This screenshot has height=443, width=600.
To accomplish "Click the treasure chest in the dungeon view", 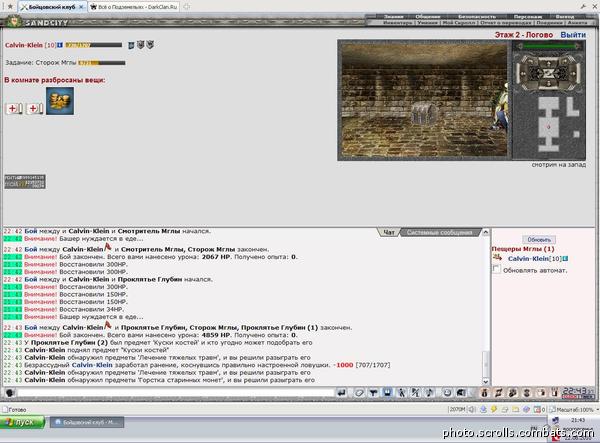I will click(x=424, y=113).
